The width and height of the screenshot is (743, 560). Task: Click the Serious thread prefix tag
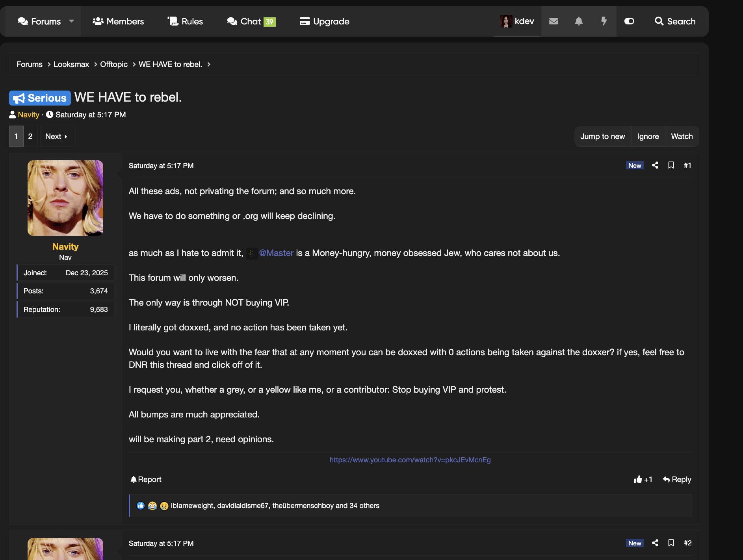[40, 98]
